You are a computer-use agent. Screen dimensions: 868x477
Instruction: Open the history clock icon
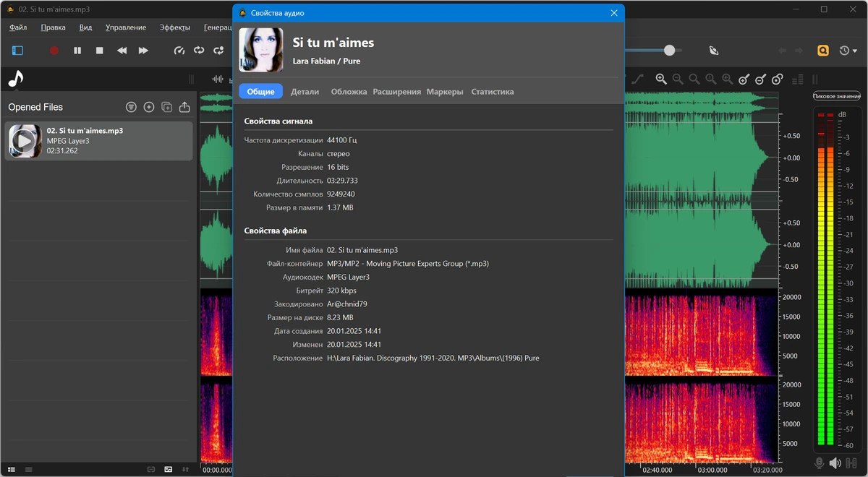point(844,51)
